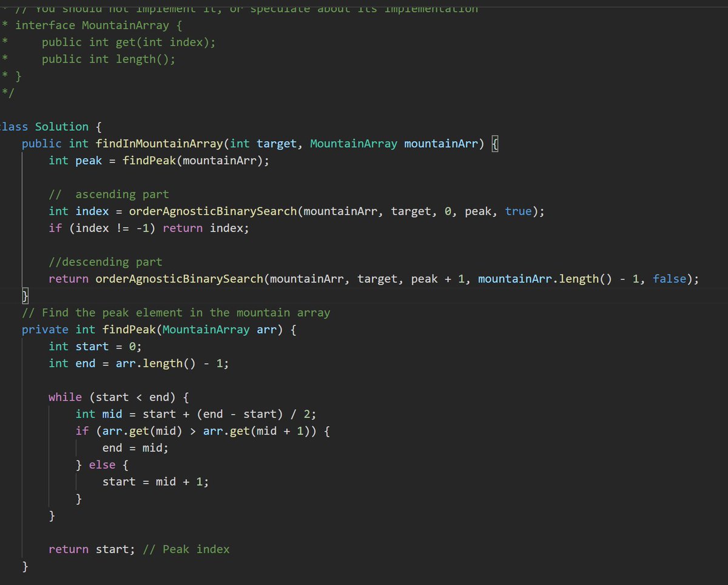
Task: Place cursor on the 'Solution' class name
Action: coord(62,127)
